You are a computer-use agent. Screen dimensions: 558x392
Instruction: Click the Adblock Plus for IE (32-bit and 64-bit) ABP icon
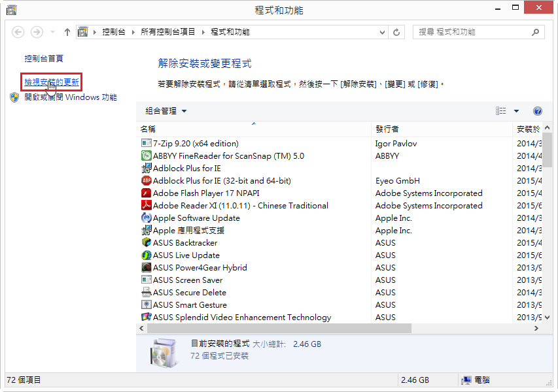(x=146, y=180)
